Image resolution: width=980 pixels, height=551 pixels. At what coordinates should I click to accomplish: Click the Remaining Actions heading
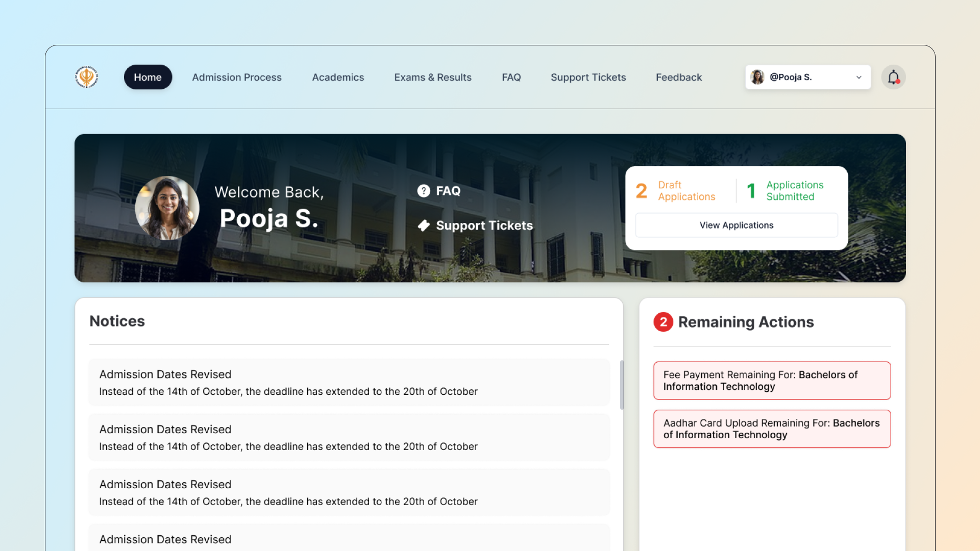(x=746, y=322)
